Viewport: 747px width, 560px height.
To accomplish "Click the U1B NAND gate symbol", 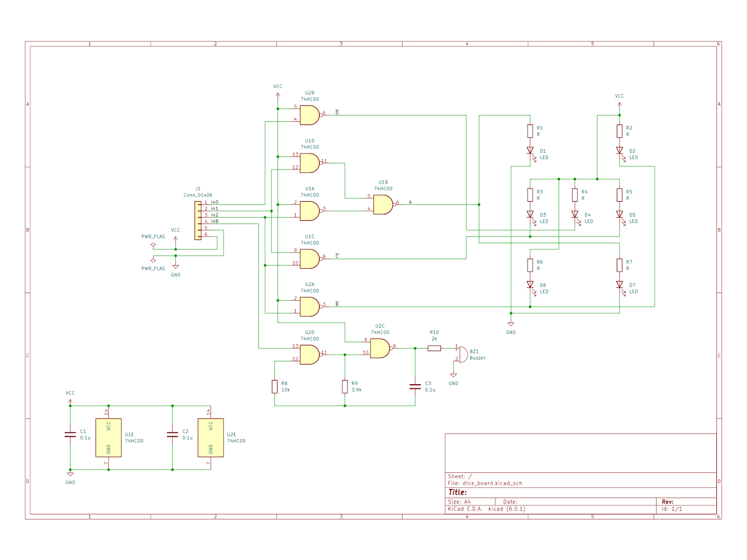I will click(x=383, y=204).
